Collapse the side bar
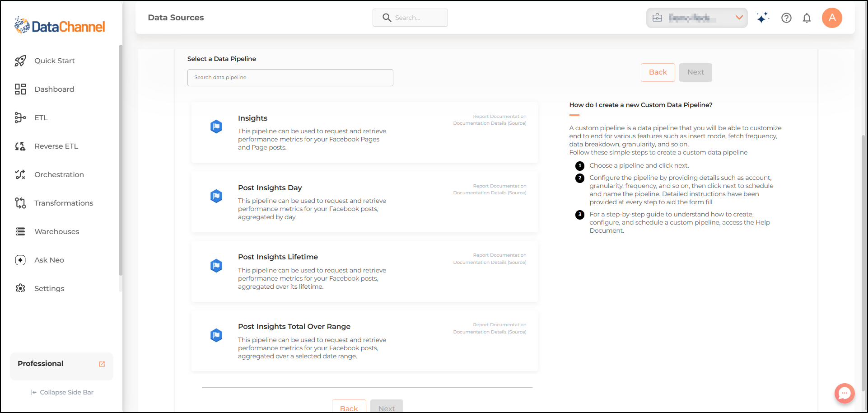The width and height of the screenshot is (868, 413). point(62,392)
